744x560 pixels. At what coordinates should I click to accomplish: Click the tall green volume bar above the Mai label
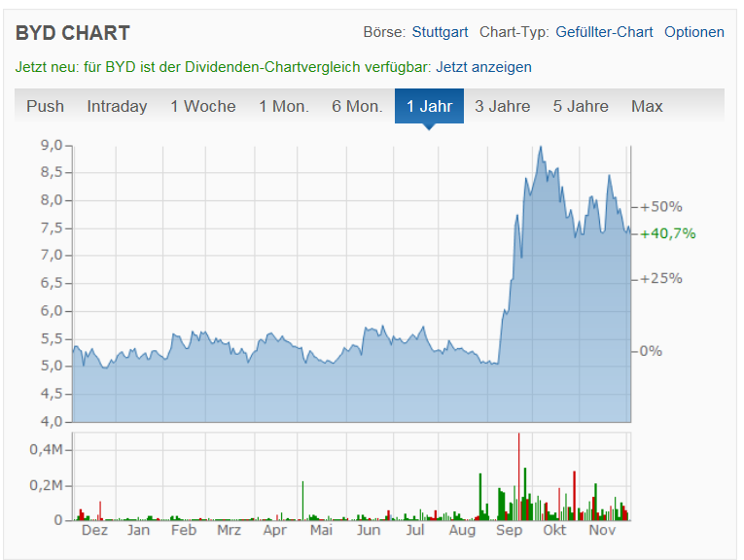point(302,501)
